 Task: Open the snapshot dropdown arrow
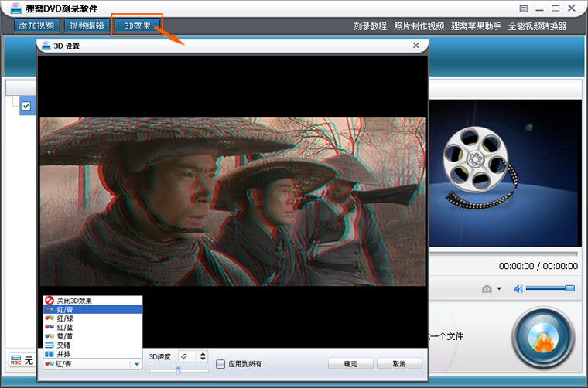click(499, 288)
